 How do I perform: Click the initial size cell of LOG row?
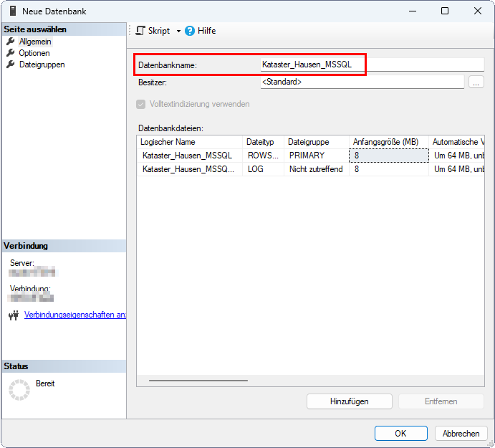pos(389,169)
